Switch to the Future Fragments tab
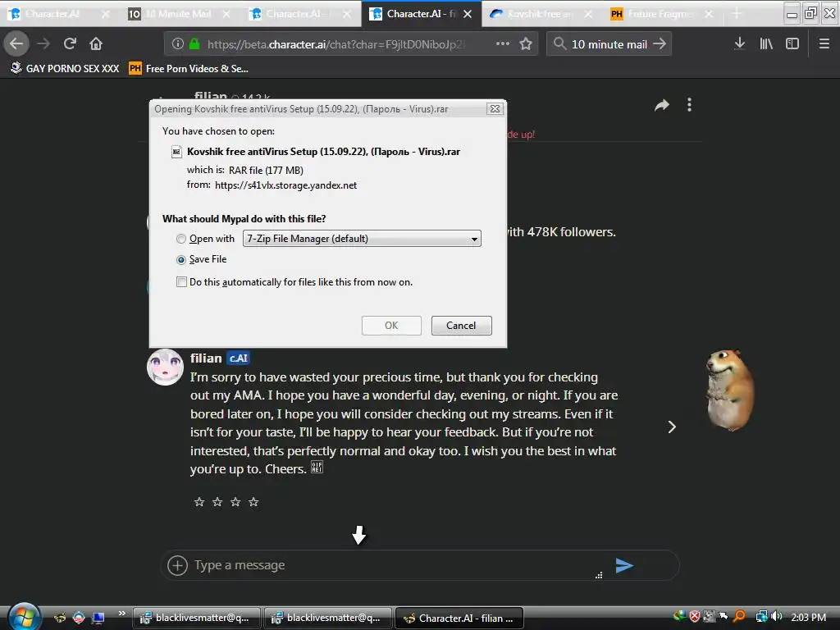Viewport: 840px width, 630px height. [x=660, y=14]
